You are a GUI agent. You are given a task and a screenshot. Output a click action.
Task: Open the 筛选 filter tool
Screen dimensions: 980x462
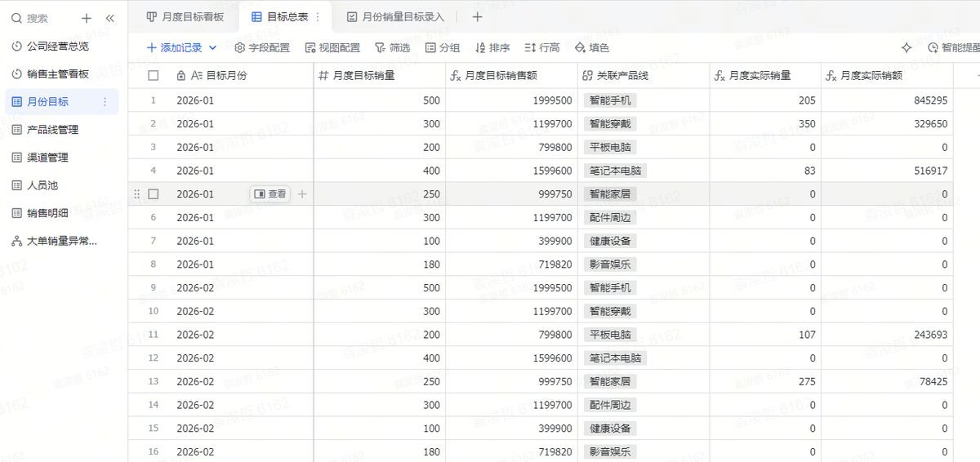pos(392,48)
